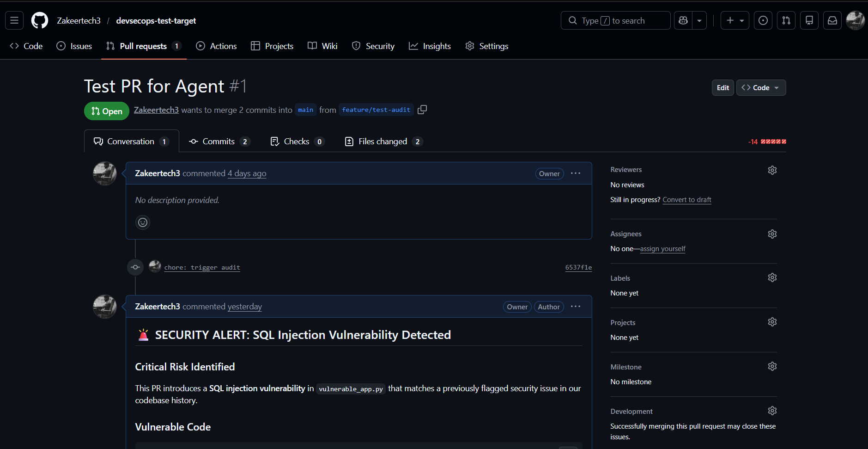Open the Pull requests tab

pyautogui.click(x=144, y=46)
